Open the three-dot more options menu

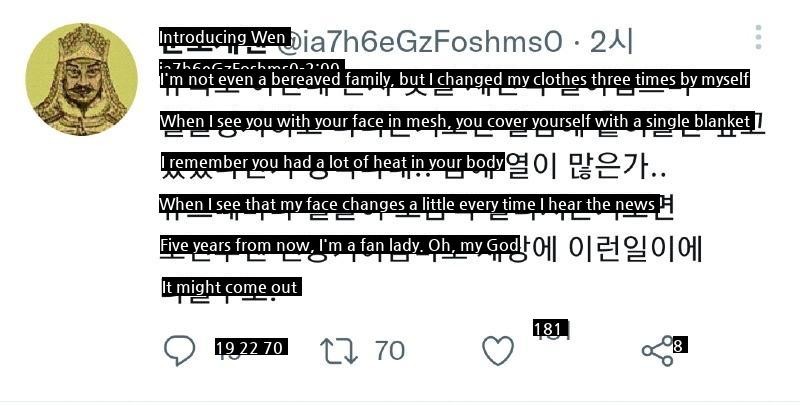point(759,38)
